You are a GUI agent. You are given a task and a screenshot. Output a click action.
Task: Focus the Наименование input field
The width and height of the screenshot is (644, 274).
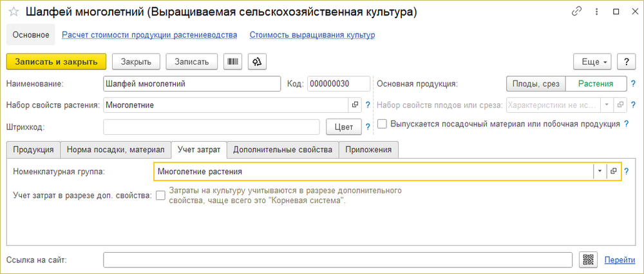[x=192, y=84]
